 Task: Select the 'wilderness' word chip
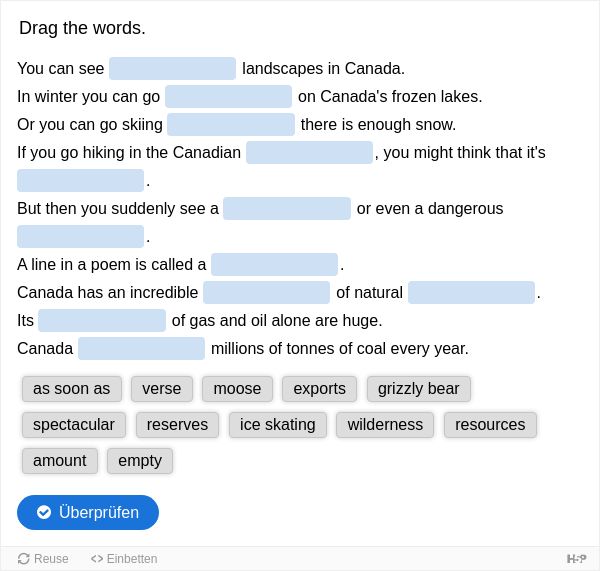tap(385, 425)
